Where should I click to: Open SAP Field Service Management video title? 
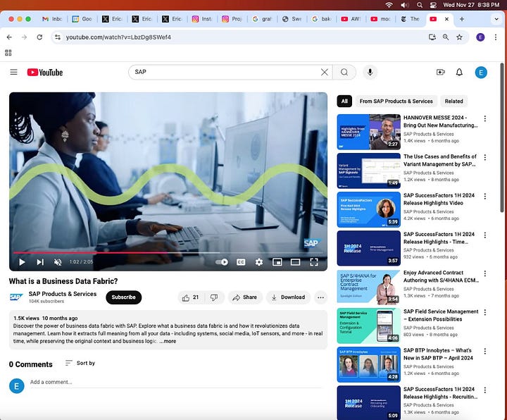point(441,315)
